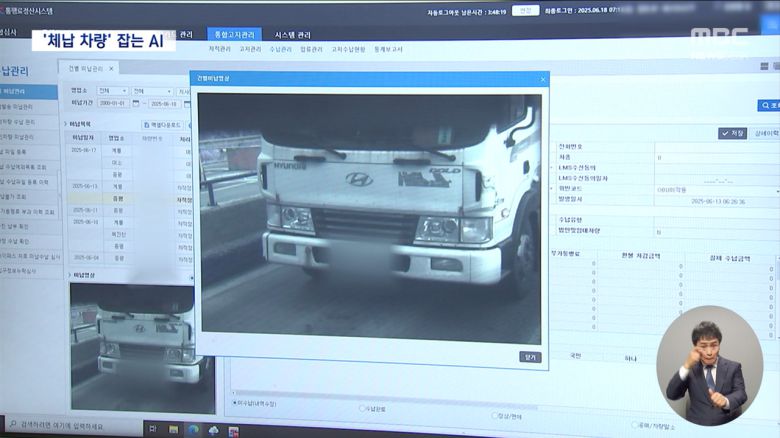
Task: Click the 영업소 column header in 미납목록
Action: click(x=116, y=138)
